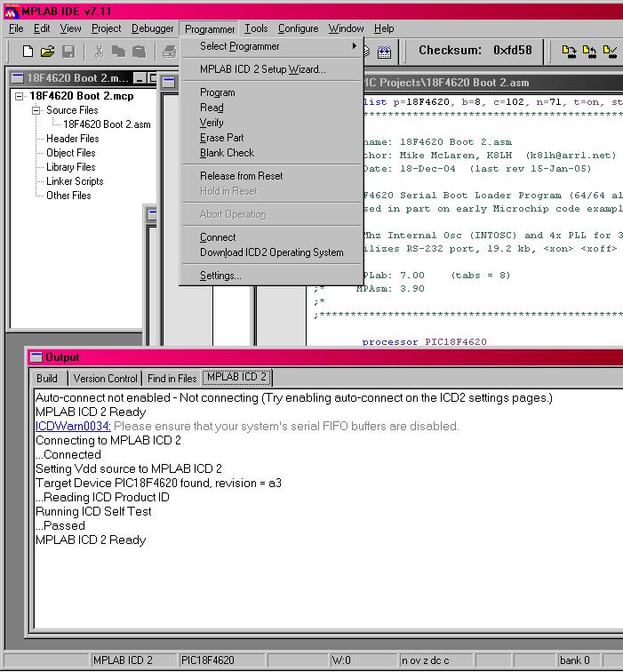Switch to the Build output tab
Viewport: 623px width, 672px height.
(47, 379)
